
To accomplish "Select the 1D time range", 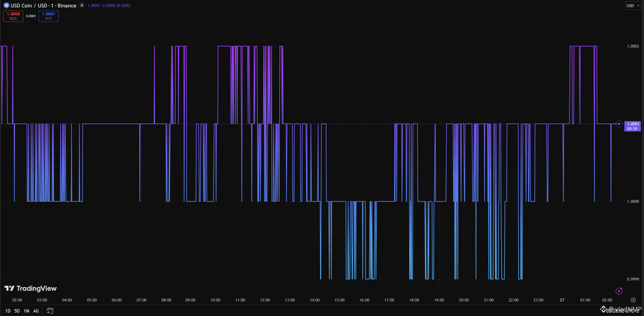I will pyautogui.click(x=8, y=311).
